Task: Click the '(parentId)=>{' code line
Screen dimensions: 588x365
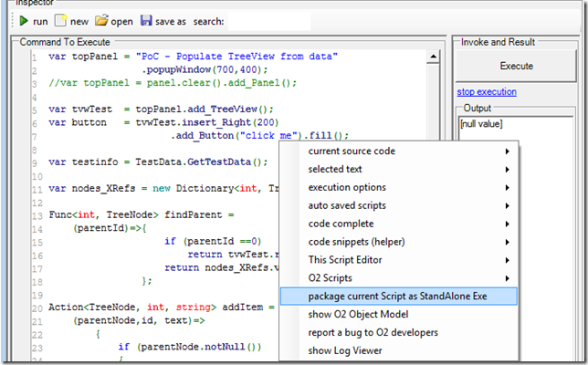Action: (110, 228)
